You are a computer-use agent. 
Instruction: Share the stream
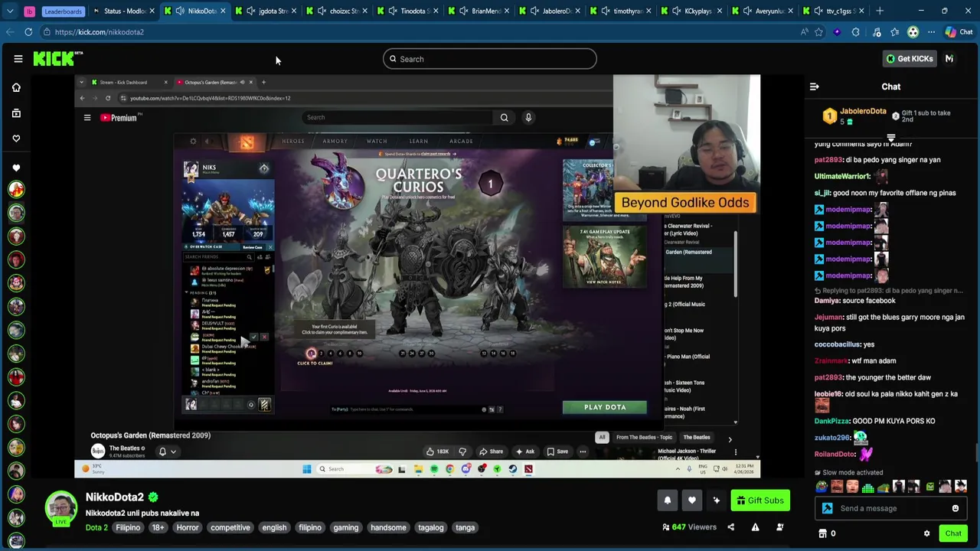[x=730, y=527]
